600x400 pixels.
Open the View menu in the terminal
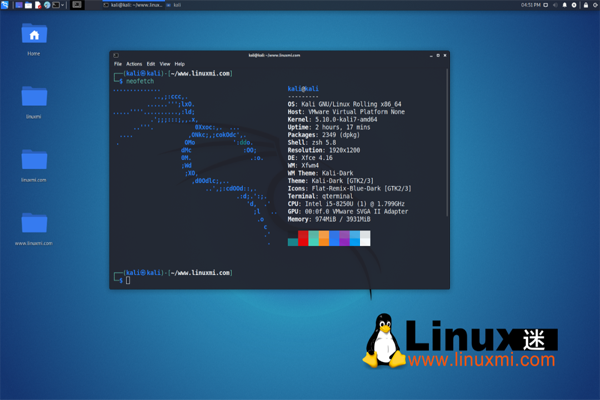[165, 64]
